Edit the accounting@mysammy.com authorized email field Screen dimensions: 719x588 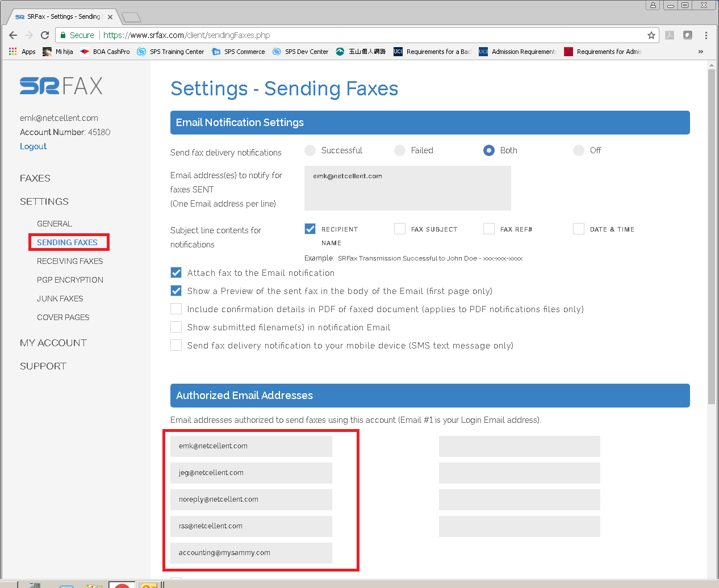[251, 553]
